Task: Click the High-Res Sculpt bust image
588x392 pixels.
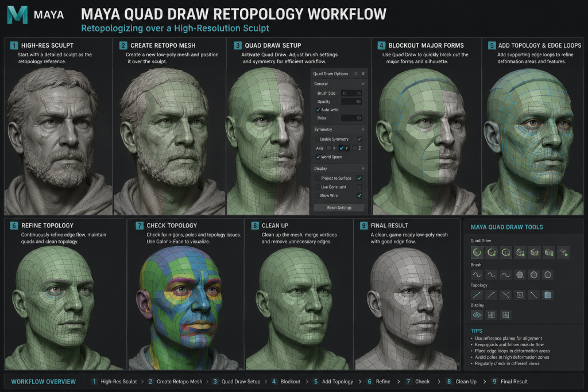Action: pos(58,141)
